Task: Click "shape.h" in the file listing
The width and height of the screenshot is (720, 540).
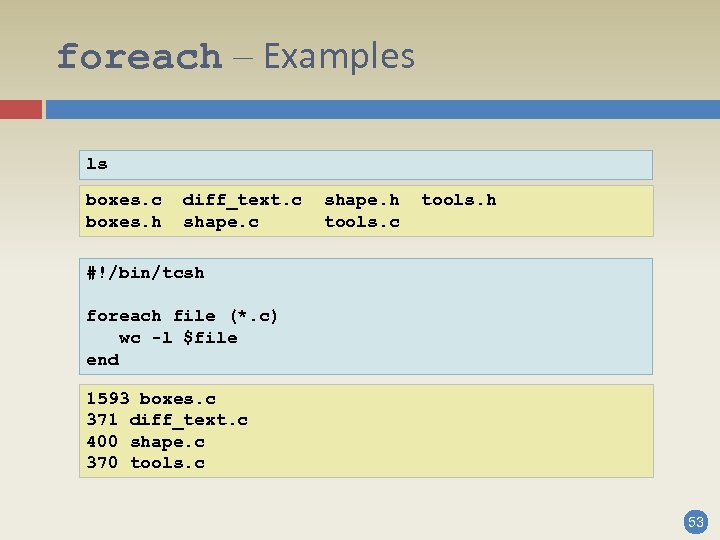Action: tap(362, 200)
